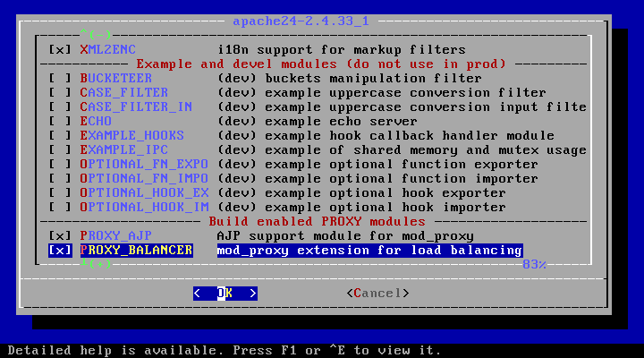Viewport: 644px width, 358px height.
Task: Click the apache24-2.4.33_1 dialog title
Action: pyautogui.click(x=301, y=21)
